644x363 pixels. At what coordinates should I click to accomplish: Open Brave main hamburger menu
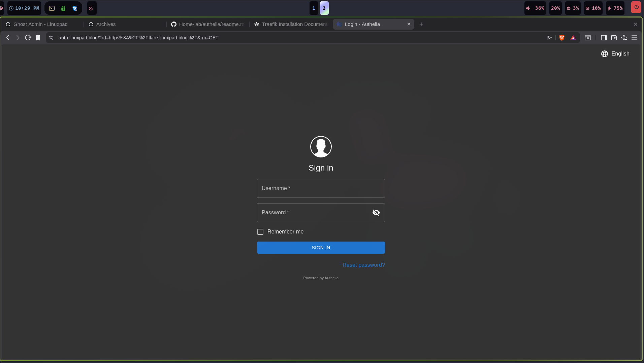(634, 38)
